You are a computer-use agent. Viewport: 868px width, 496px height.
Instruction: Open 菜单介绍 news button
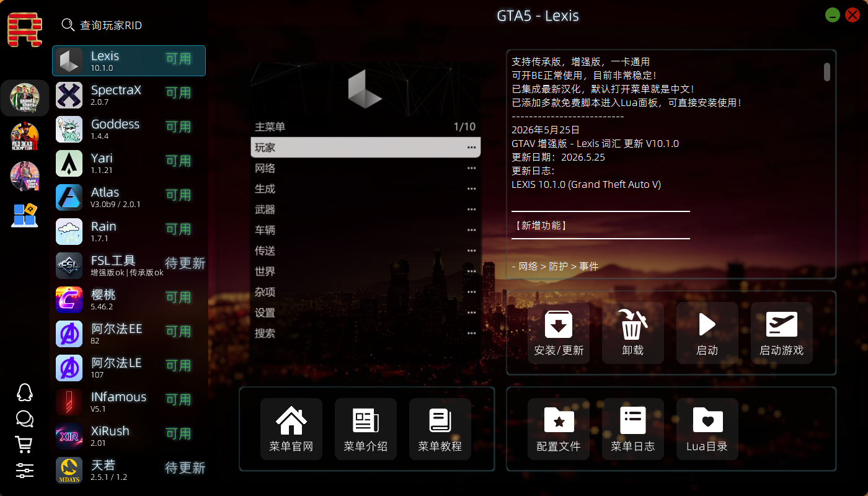pyautogui.click(x=366, y=429)
